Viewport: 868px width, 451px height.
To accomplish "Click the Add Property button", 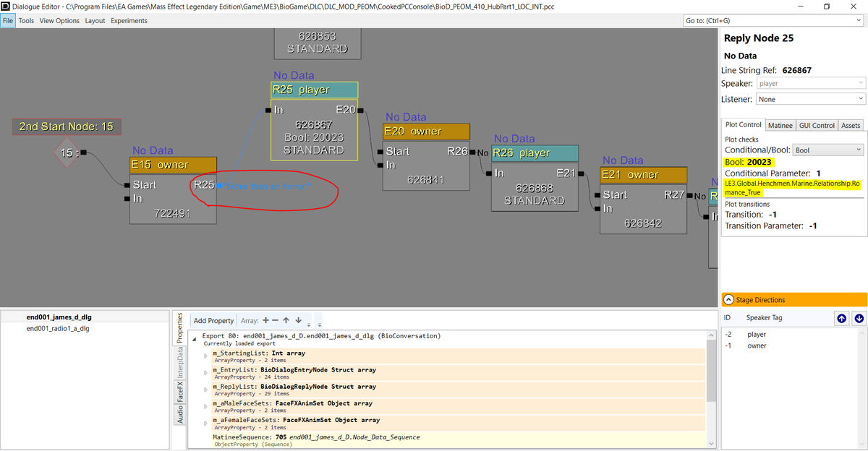I will (213, 320).
